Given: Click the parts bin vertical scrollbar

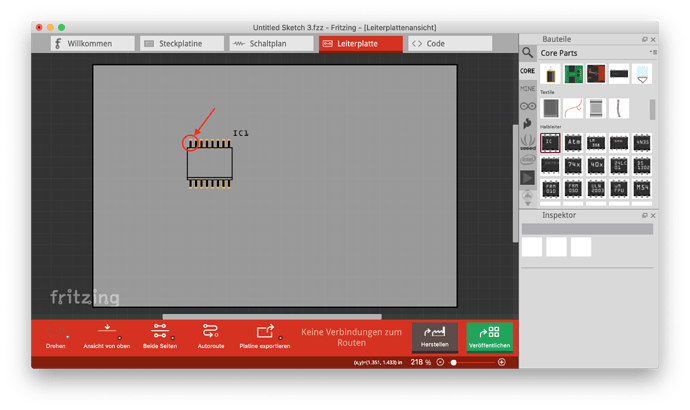Looking at the screenshot, I should (x=653, y=109).
